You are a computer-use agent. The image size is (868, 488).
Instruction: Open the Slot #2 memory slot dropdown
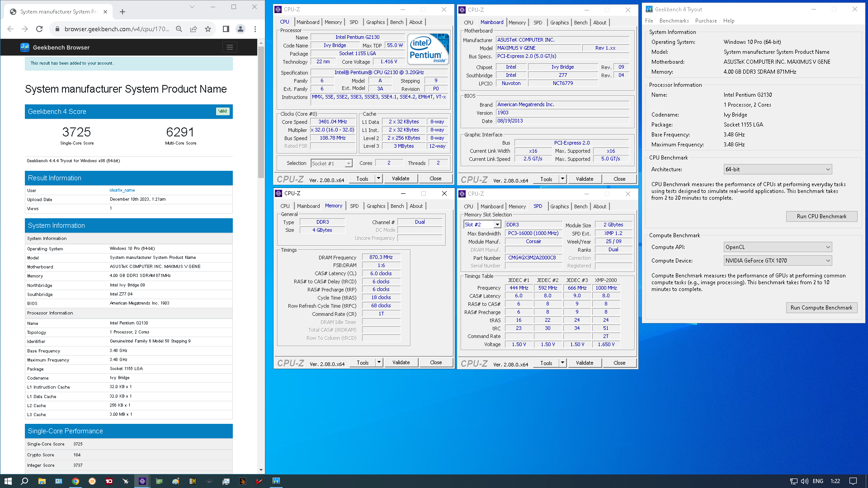click(482, 225)
